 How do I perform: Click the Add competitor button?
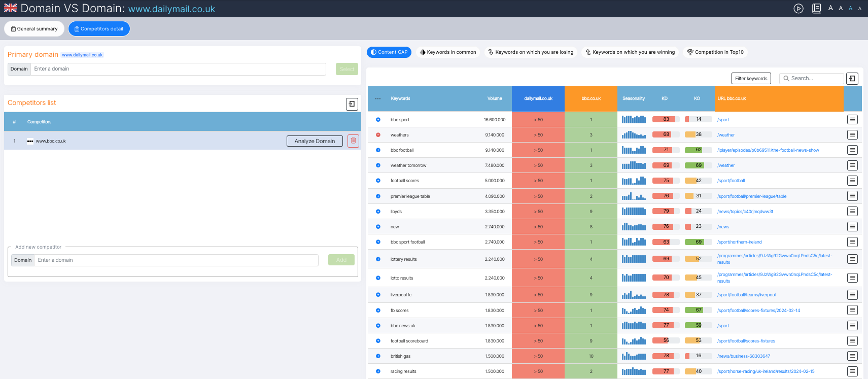point(341,260)
